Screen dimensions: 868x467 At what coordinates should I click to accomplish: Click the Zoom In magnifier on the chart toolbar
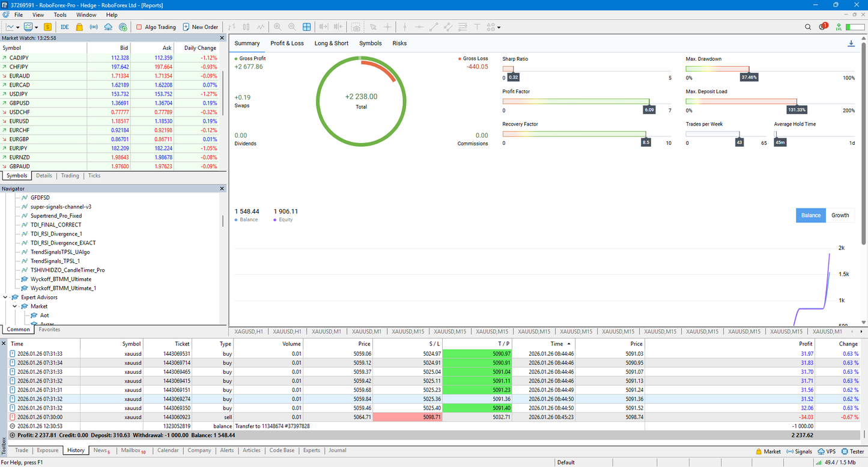tap(278, 27)
